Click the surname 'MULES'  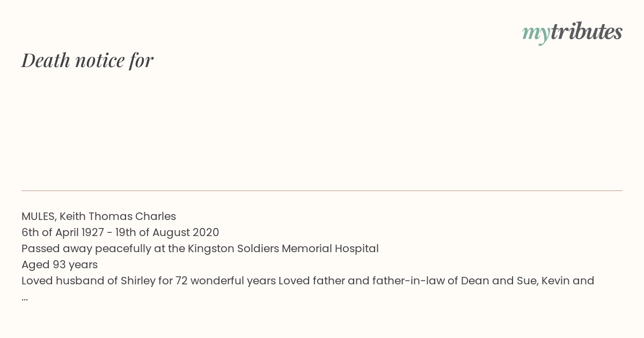coord(39,216)
